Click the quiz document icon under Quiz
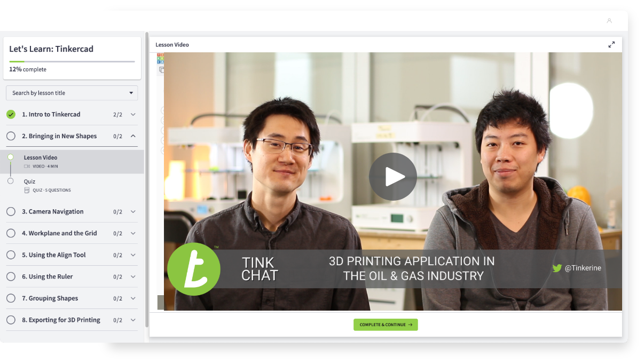This screenshot has width=644, height=364. point(27,190)
